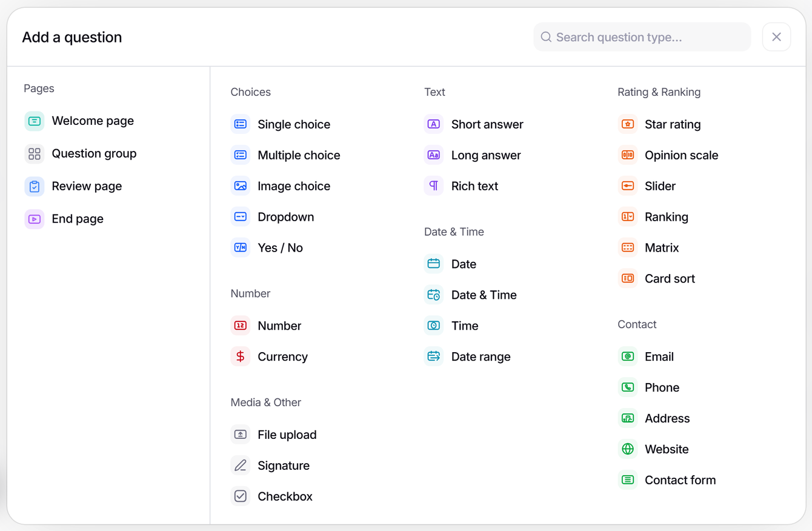The width and height of the screenshot is (812, 531).
Task: Pick the Matrix grid icon
Action: (628, 248)
